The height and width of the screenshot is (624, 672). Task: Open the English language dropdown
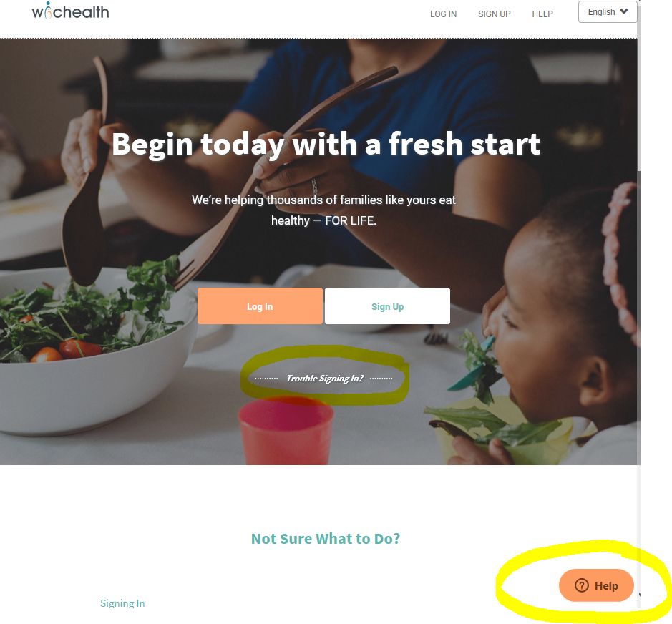click(608, 12)
